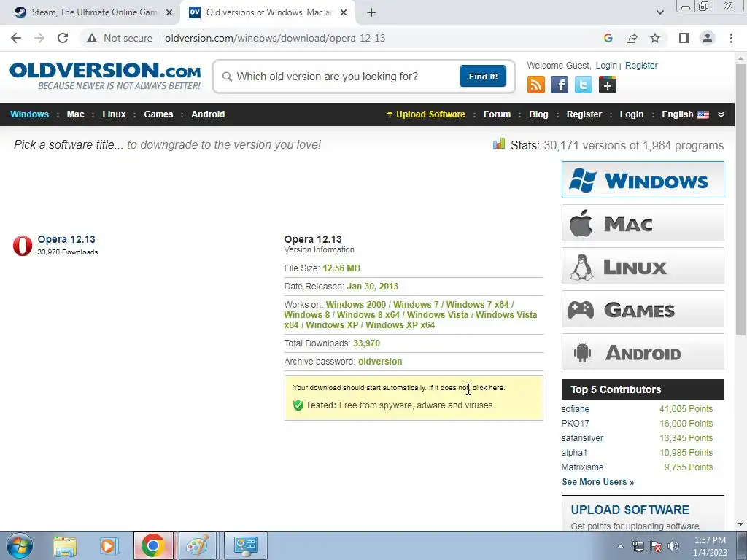Click the Action Center flag icon

[656, 546]
